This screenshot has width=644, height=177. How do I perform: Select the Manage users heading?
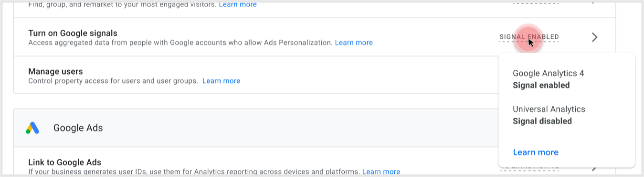(55, 71)
